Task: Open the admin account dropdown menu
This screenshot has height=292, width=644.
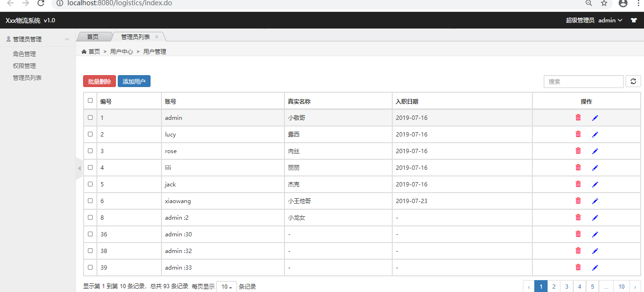Action: pos(610,20)
